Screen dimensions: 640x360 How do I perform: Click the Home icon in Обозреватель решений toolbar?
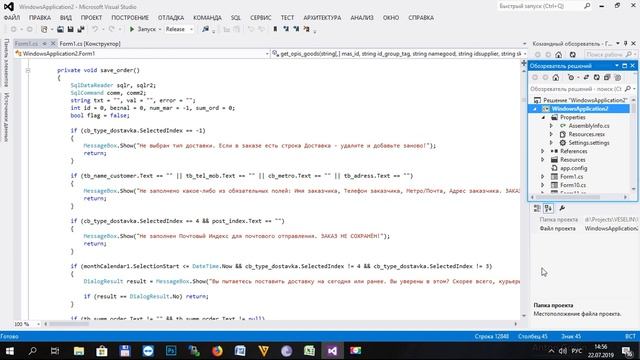tap(556, 78)
